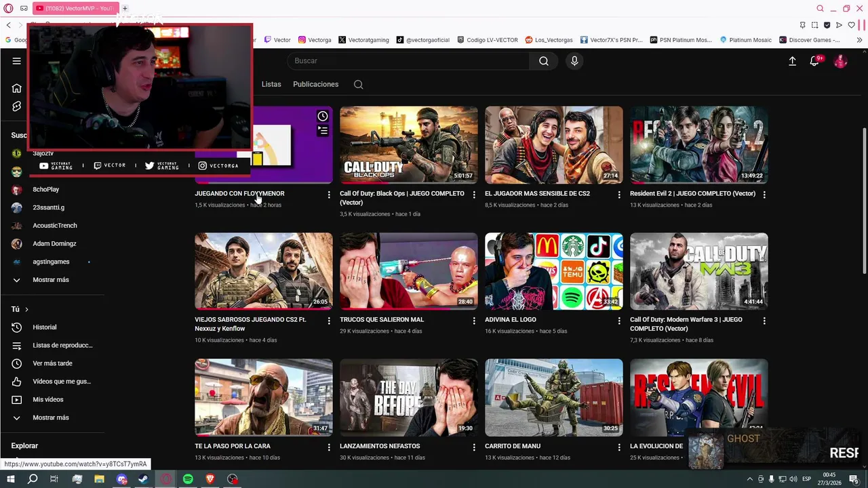This screenshot has height=488, width=868.
Task: Open options menu for JUEGANDO CON FLOWMENOR video
Action: (x=329, y=195)
